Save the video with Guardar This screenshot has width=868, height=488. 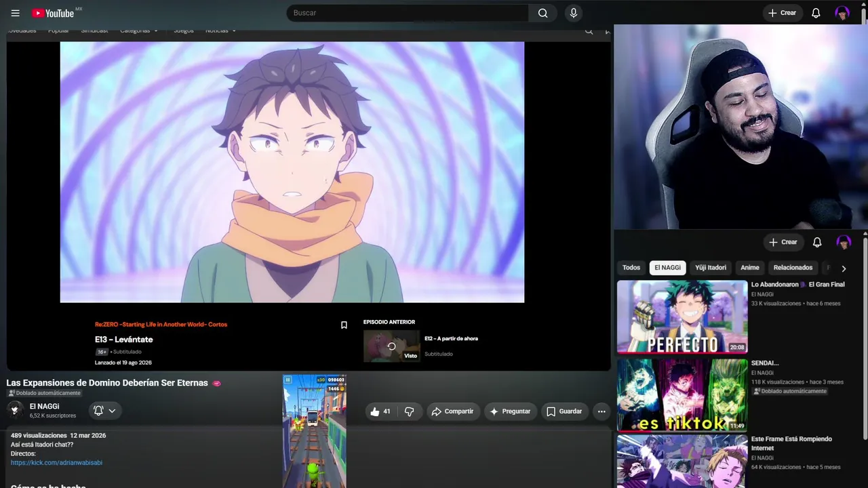click(564, 411)
